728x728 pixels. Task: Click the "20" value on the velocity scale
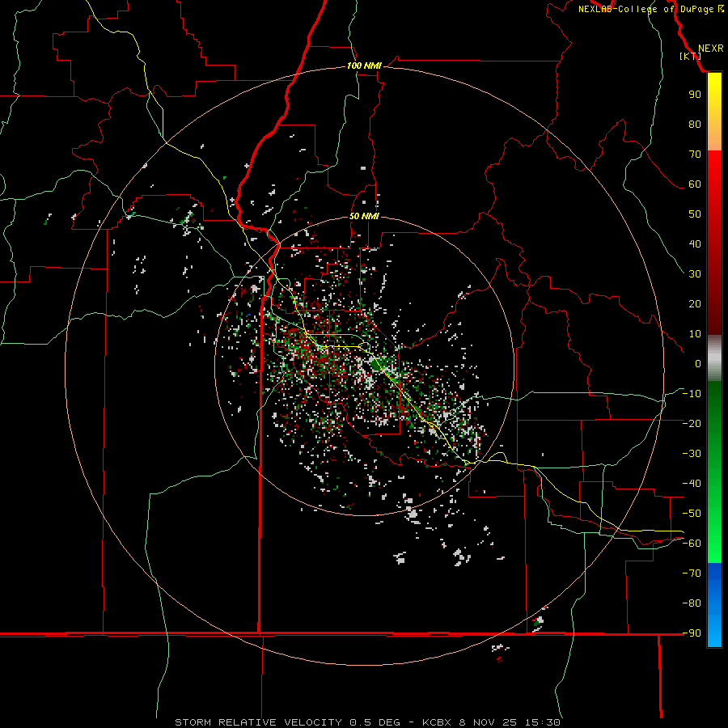[695, 303]
